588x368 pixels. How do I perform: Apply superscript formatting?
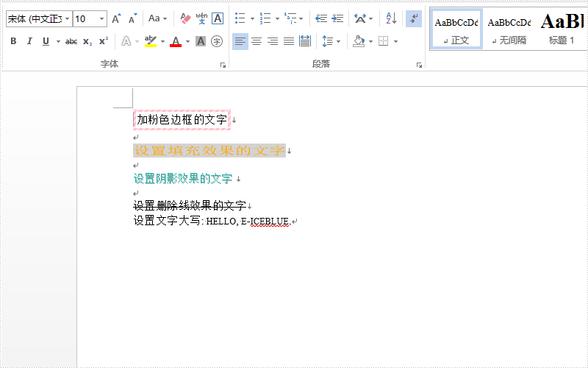pyautogui.click(x=104, y=41)
